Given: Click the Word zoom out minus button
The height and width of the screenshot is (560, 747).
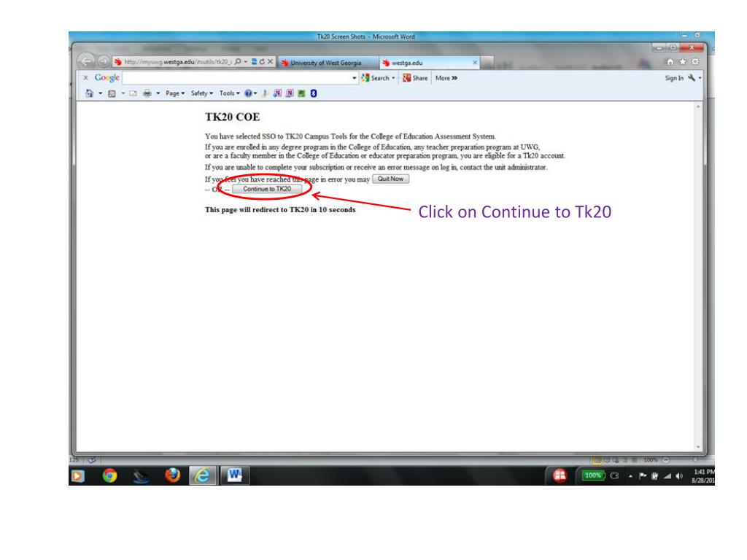Looking at the screenshot, I should [665, 460].
